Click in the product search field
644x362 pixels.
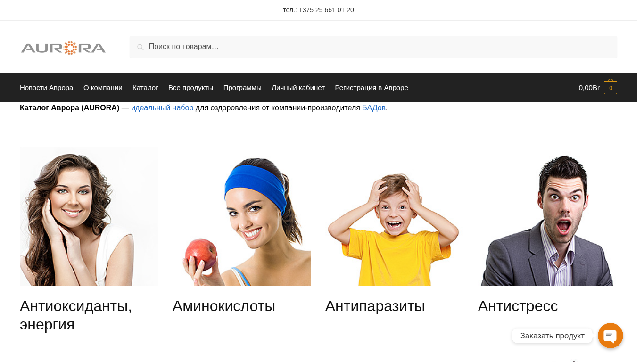point(373,47)
